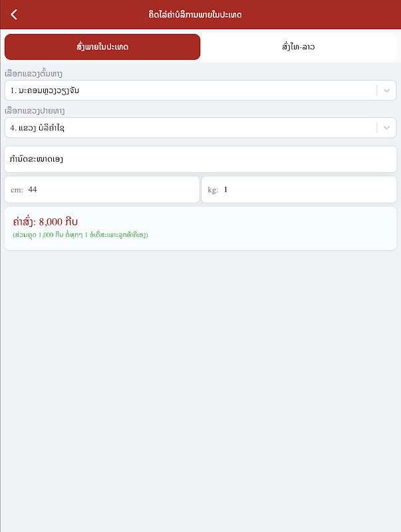Image resolution: width=401 pixels, height=532 pixels.
Task: Click the cm size input field
Action: click(x=102, y=190)
